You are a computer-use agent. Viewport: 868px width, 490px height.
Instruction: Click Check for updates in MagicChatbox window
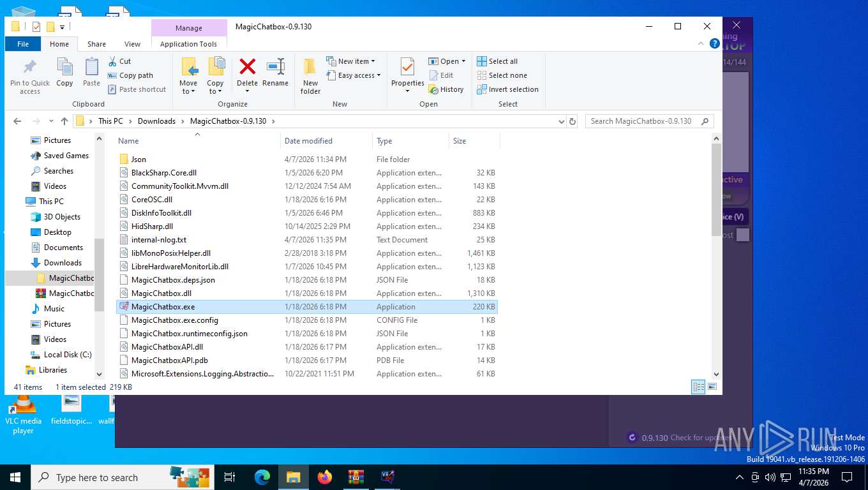coord(701,438)
